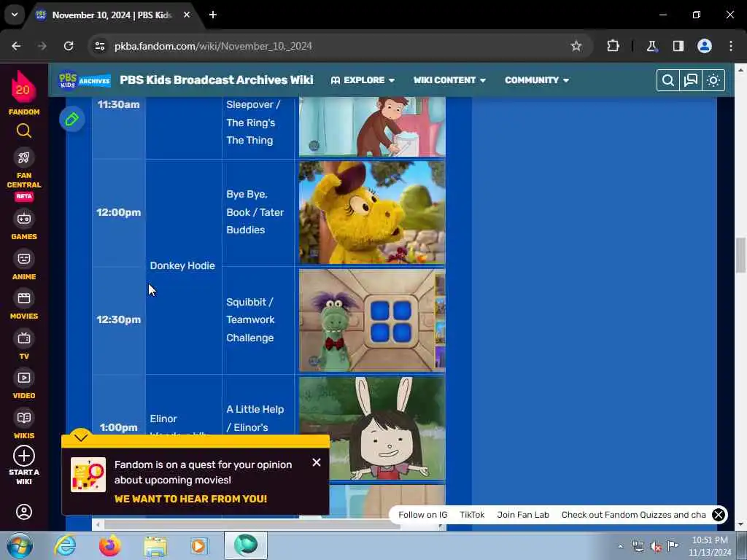This screenshot has width=747, height=560.
Task: Expand the Community menu
Action: pyautogui.click(x=537, y=80)
